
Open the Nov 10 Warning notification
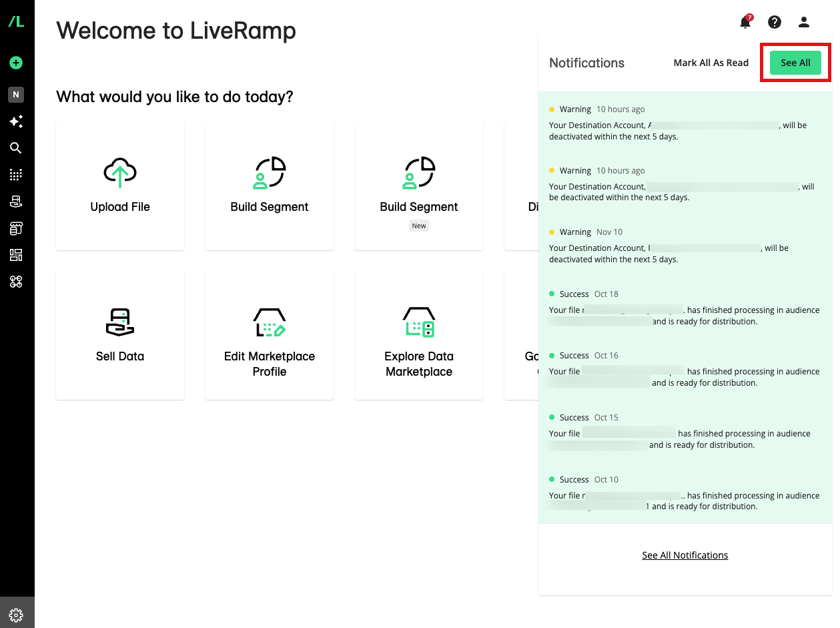click(685, 246)
